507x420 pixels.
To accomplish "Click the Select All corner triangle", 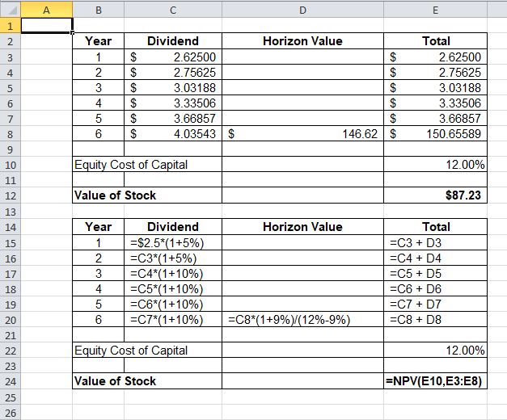I will 11,10.
